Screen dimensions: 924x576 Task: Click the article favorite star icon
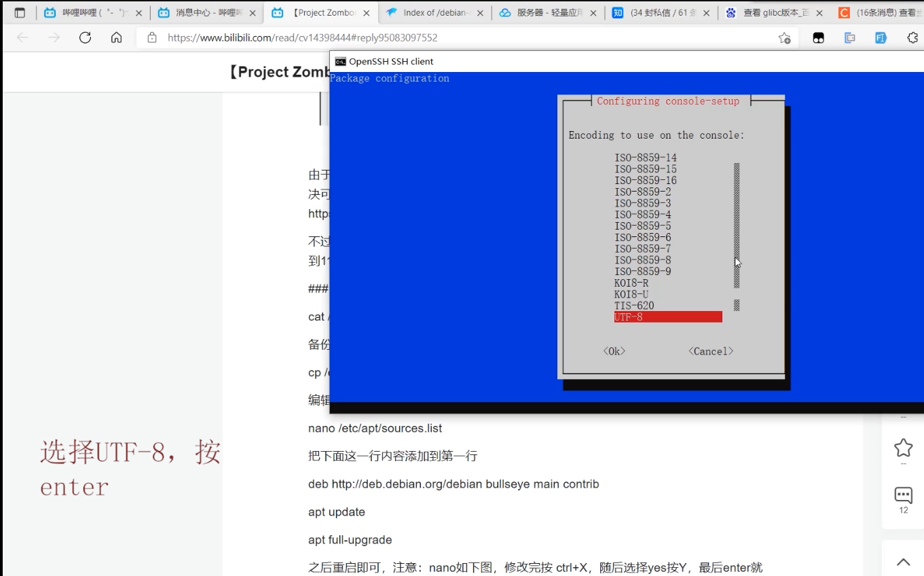[x=903, y=448]
